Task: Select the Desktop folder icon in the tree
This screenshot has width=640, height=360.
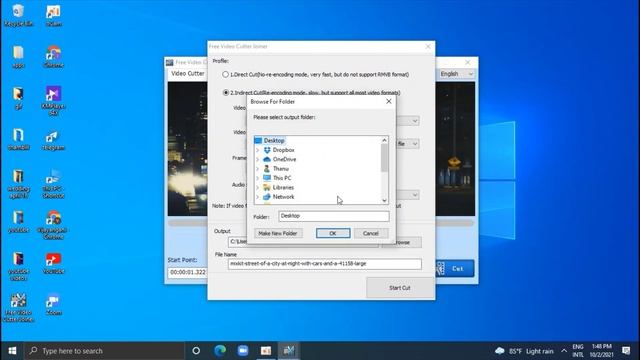Action: pyautogui.click(x=258, y=140)
